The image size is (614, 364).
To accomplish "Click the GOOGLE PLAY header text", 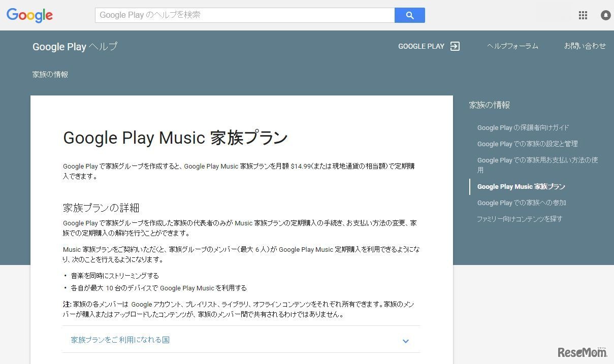I will [421, 46].
